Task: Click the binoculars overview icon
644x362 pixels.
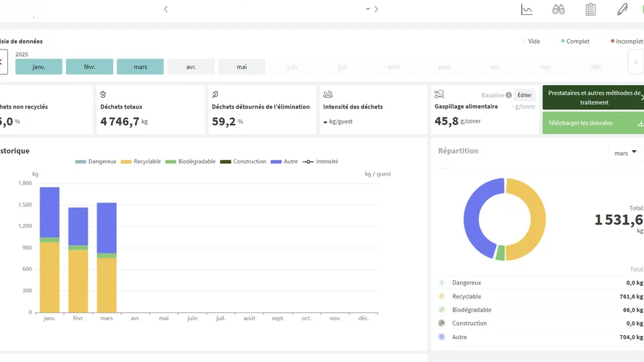Action: point(558,9)
